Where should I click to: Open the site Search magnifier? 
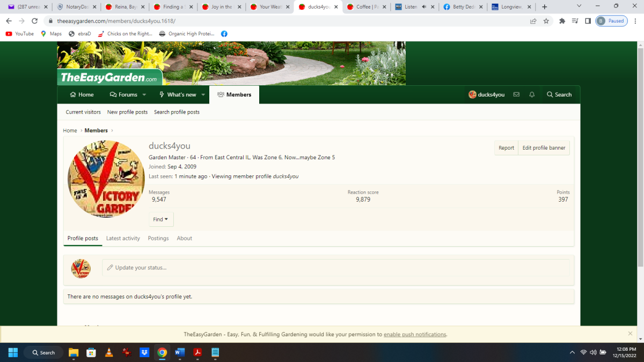pos(559,94)
